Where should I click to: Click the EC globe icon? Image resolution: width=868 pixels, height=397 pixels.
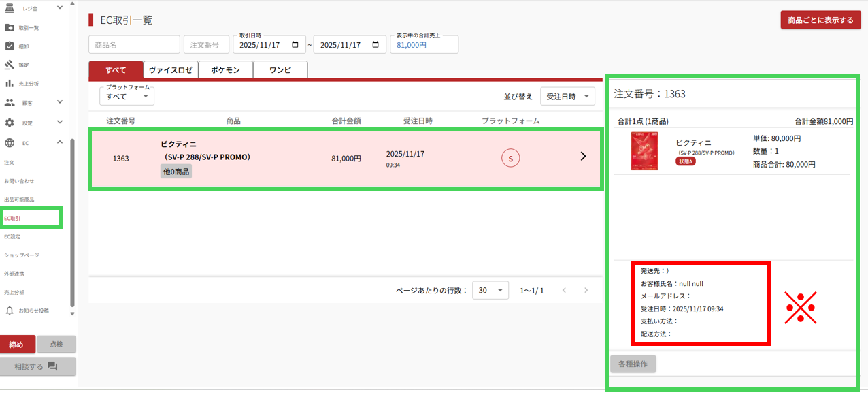[x=10, y=143]
